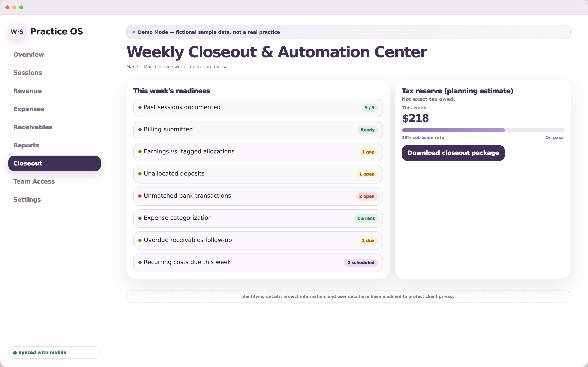The width and height of the screenshot is (588, 367).
Task: Click the 1 open badge for deposits
Action: pos(367,174)
